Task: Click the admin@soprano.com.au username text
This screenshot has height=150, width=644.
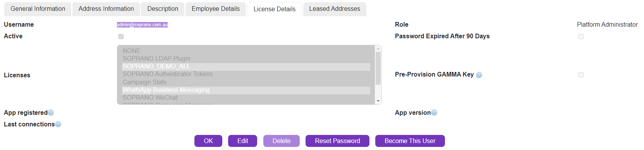Action: pos(142,25)
